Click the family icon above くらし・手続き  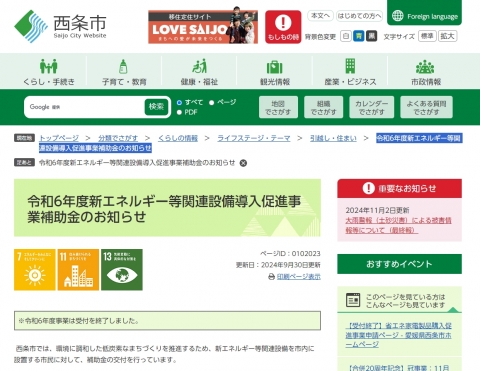coord(49,66)
